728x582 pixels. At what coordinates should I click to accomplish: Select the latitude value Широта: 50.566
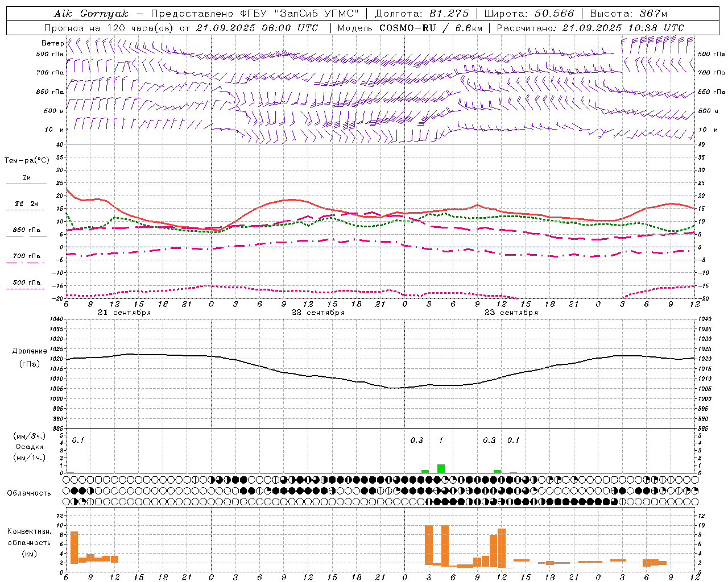[528, 14]
